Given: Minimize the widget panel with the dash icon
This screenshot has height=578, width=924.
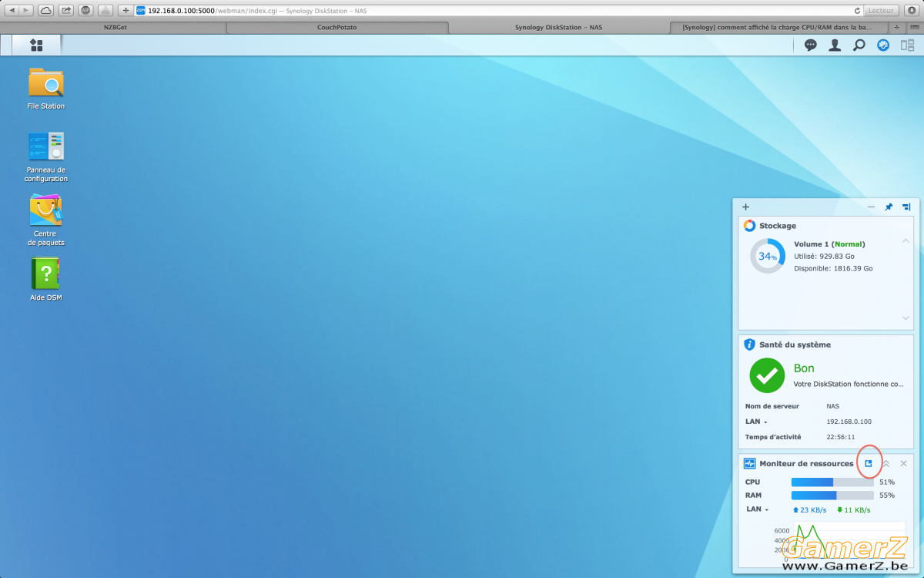Looking at the screenshot, I should (871, 207).
